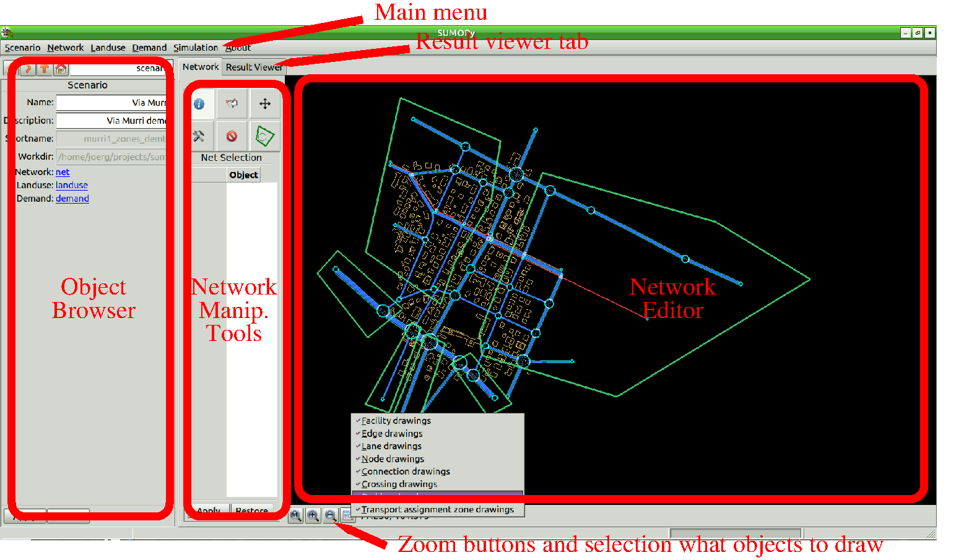
Task: Click the zoom in magnifier button
Action: click(313, 515)
